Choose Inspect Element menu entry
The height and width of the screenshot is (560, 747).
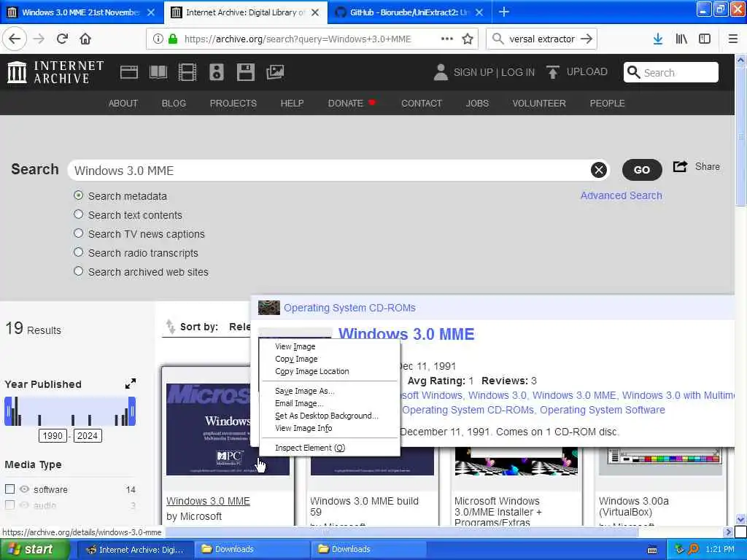pos(310,448)
